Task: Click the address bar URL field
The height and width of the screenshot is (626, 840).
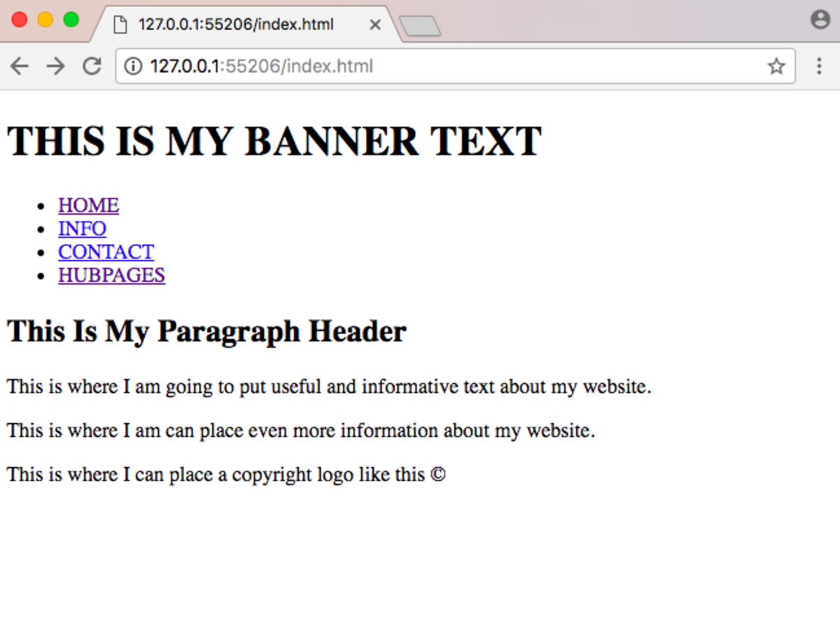Action: (x=448, y=66)
